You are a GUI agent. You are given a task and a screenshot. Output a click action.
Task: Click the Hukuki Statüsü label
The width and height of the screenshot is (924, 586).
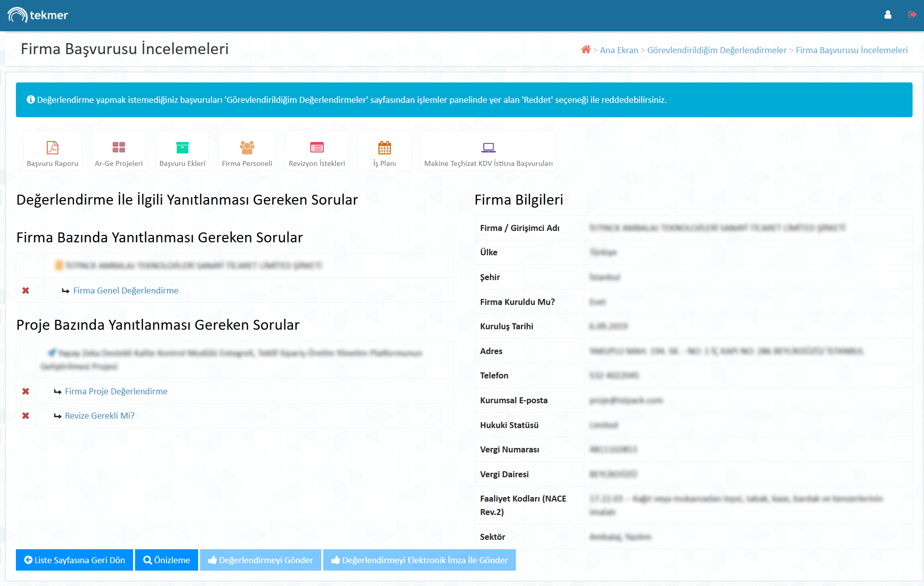[x=509, y=425]
